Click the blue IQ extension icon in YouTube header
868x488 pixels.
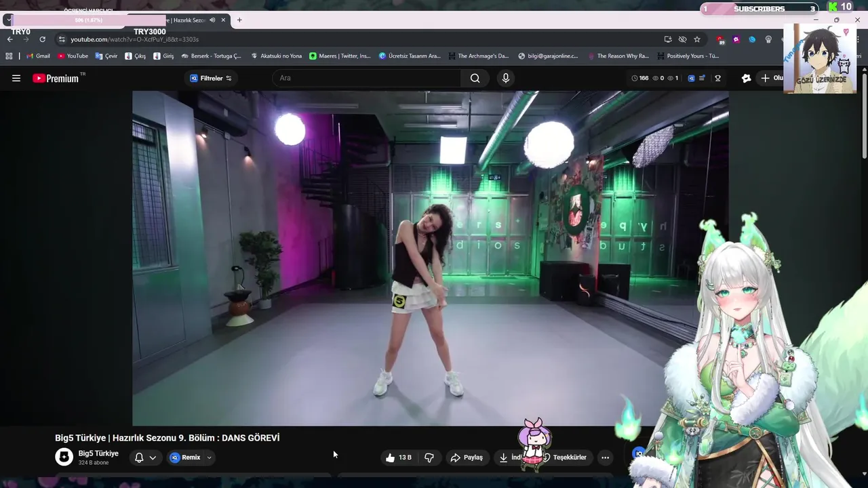(x=691, y=78)
